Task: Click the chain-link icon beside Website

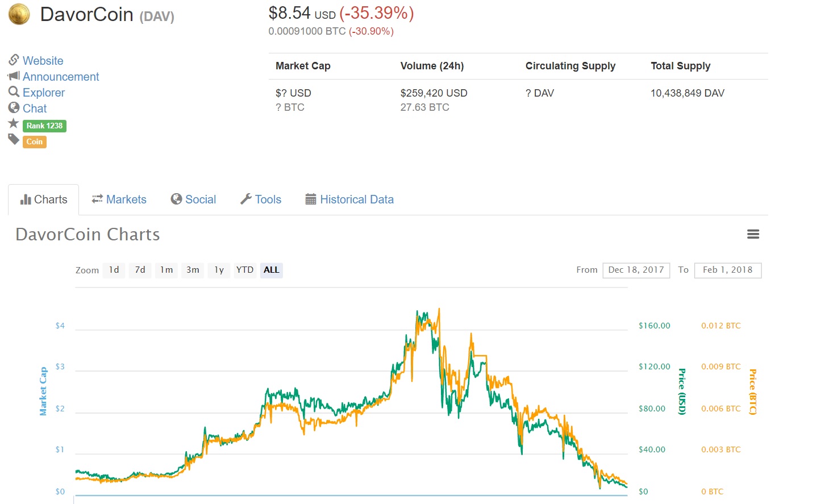Action: (x=14, y=60)
